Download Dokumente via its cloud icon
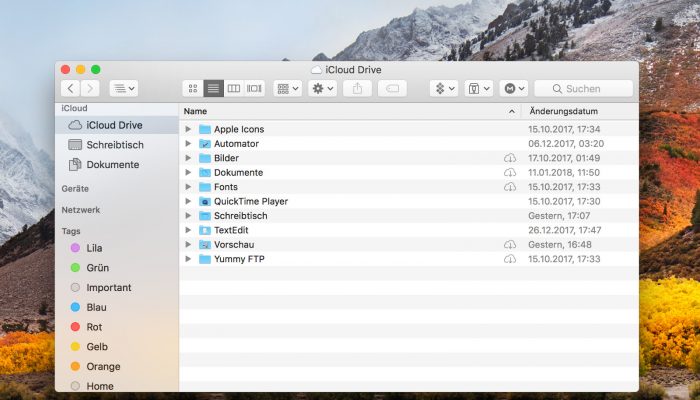Screen dimensions: 700x400 pyautogui.click(x=510, y=172)
